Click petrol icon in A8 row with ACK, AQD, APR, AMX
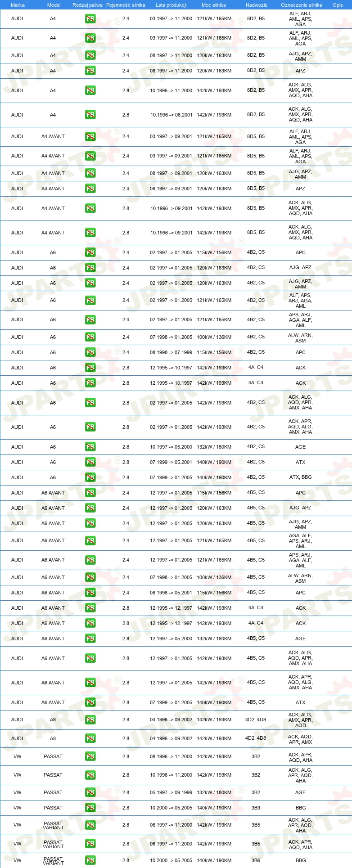The width and height of the screenshot is (352, 868). point(90,738)
